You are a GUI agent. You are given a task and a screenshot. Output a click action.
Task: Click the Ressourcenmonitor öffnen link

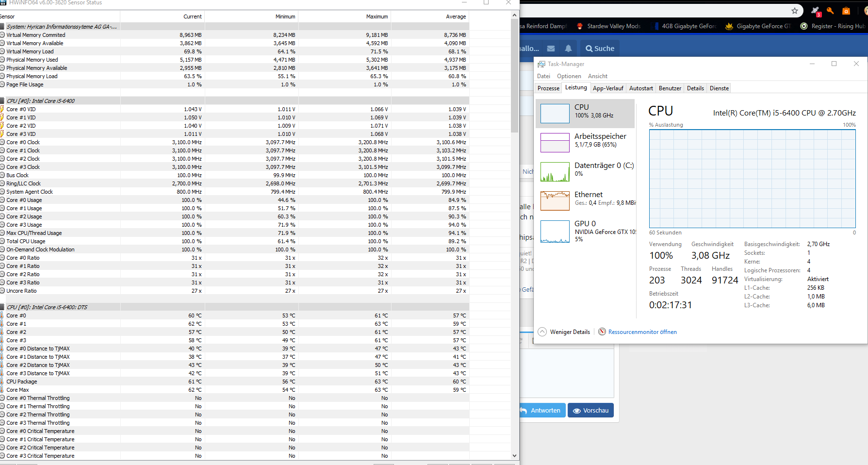[x=642, y=332]
